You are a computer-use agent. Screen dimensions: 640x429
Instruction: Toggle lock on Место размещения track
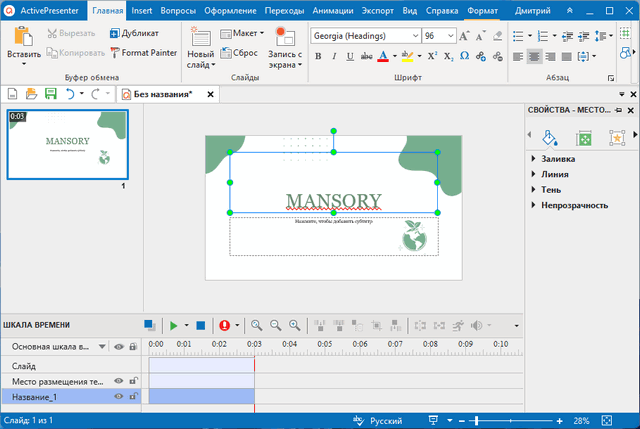pos(132,381)
